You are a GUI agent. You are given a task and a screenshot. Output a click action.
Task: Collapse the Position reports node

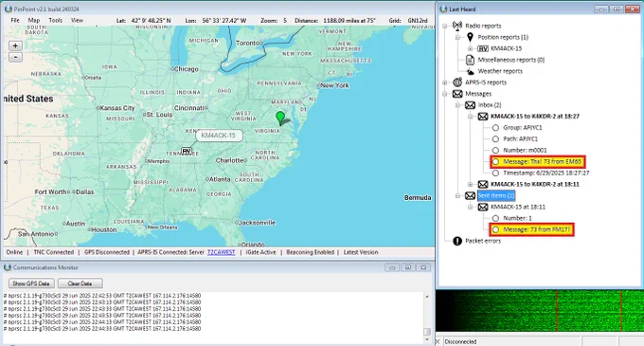point(457,37)
